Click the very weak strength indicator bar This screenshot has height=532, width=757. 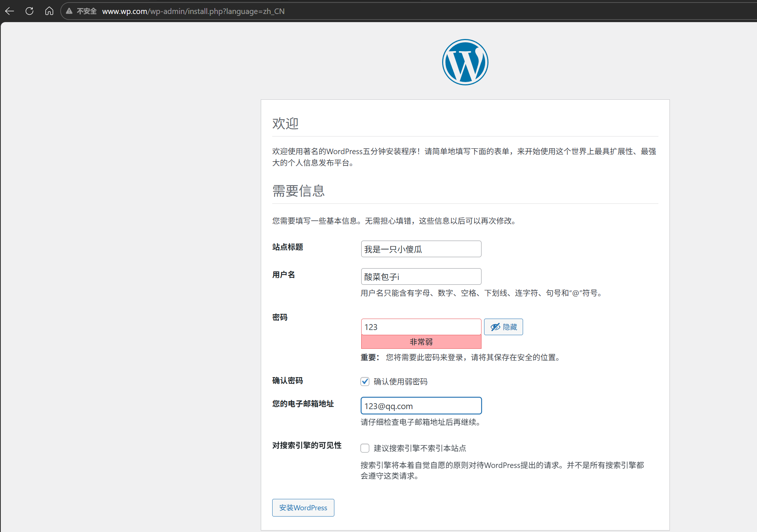tap(421, 342)
